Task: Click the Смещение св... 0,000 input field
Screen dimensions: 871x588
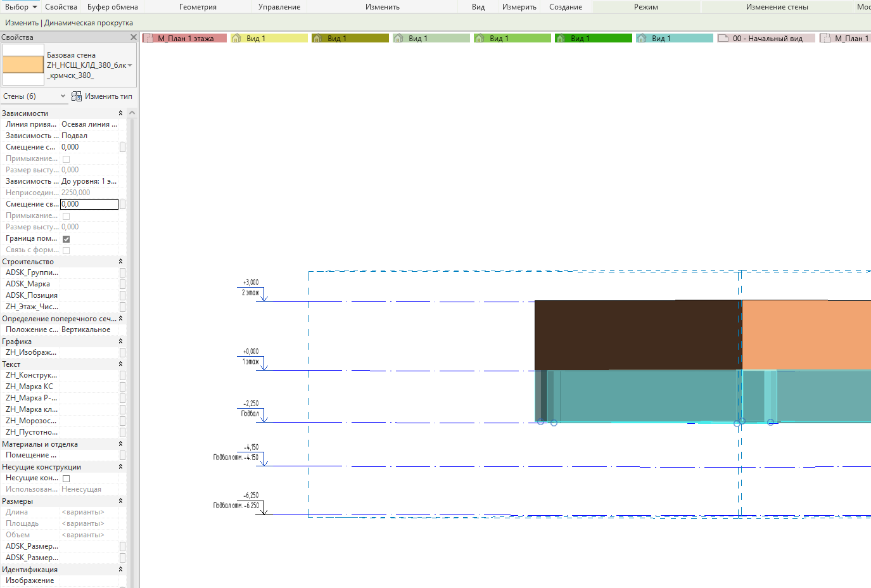Action: pos(89,204)
